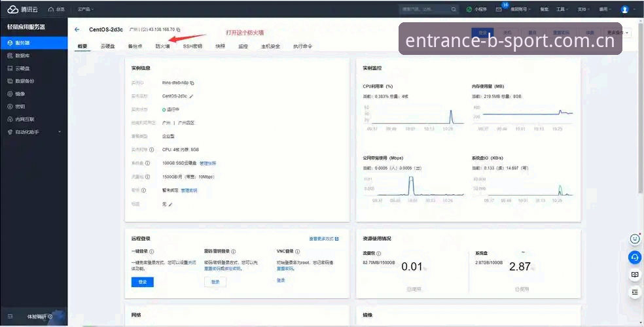Click 重置密码 link under VNC登录
Image resolution: width=644 pixels, height=327 pixels.
[285, 268]
